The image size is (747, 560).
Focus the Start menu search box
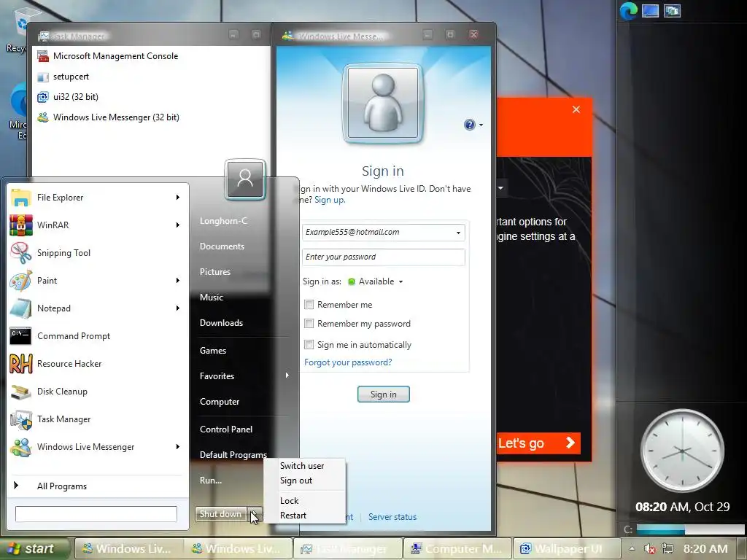tap(96, 514)
